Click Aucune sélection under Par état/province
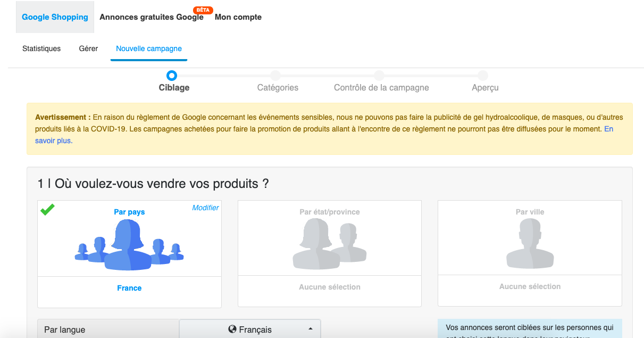This screenshot has height=338, width=644. pyautogui.click(x=330, y=287)
